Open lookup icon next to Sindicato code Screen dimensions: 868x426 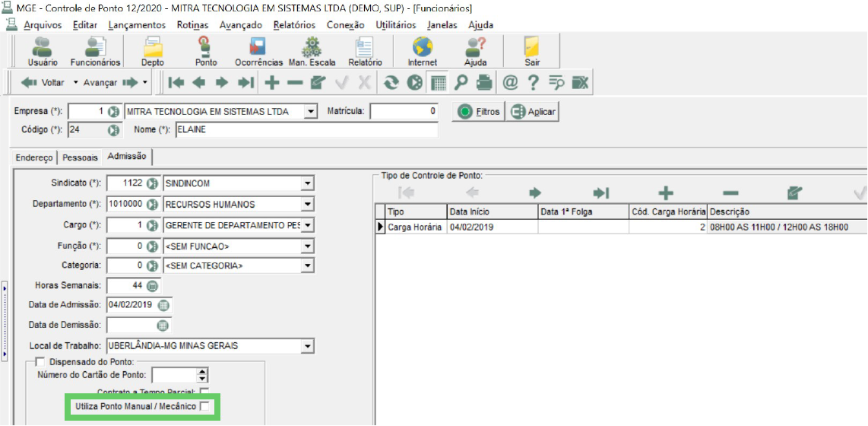click(152, 183)
